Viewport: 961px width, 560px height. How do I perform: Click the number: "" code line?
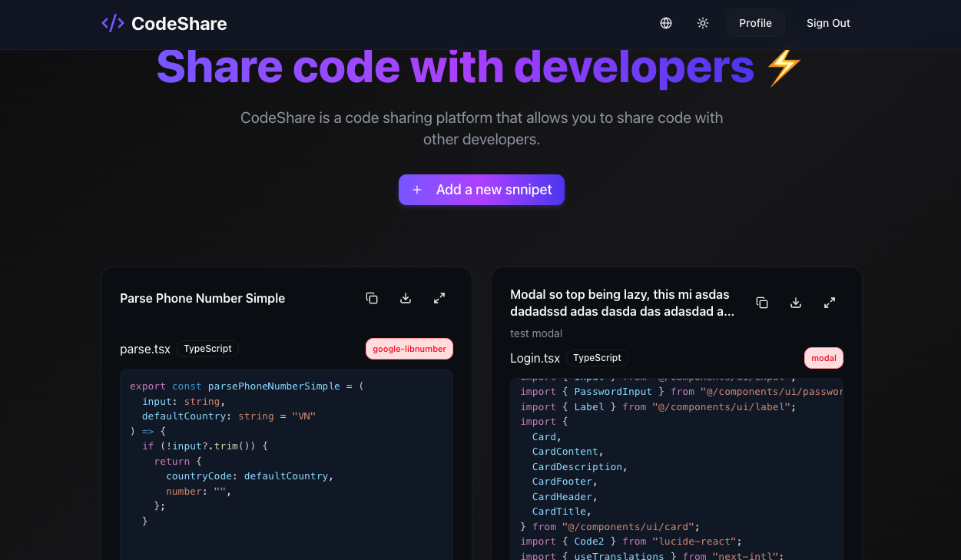coord(198,491)
